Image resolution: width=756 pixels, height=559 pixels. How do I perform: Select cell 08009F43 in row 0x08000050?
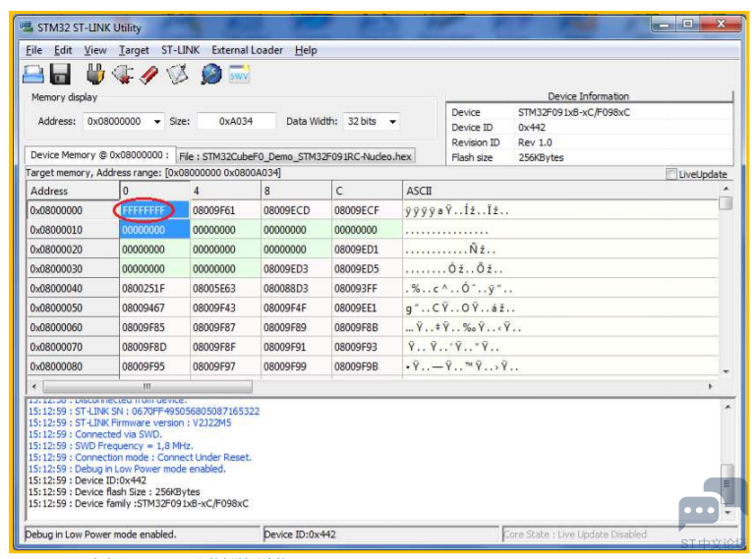[225, 307]
